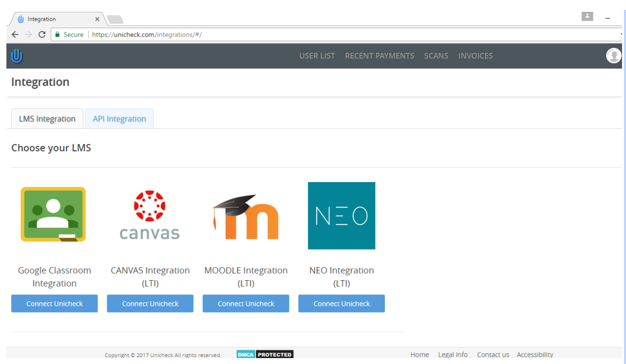
Task: Click the Google Classroom Integration label
Action: (x=54, y=277)
